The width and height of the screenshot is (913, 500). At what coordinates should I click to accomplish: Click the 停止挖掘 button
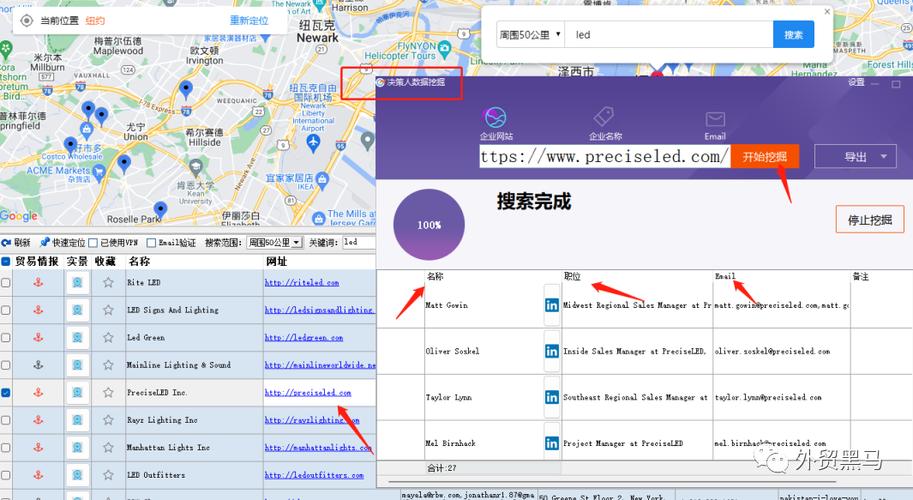tap(869, 220)
